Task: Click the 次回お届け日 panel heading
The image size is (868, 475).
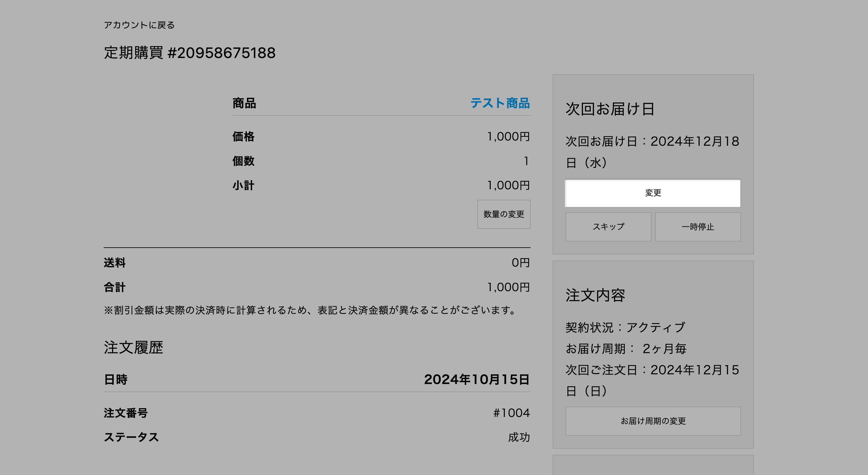Action: (610, 109)
